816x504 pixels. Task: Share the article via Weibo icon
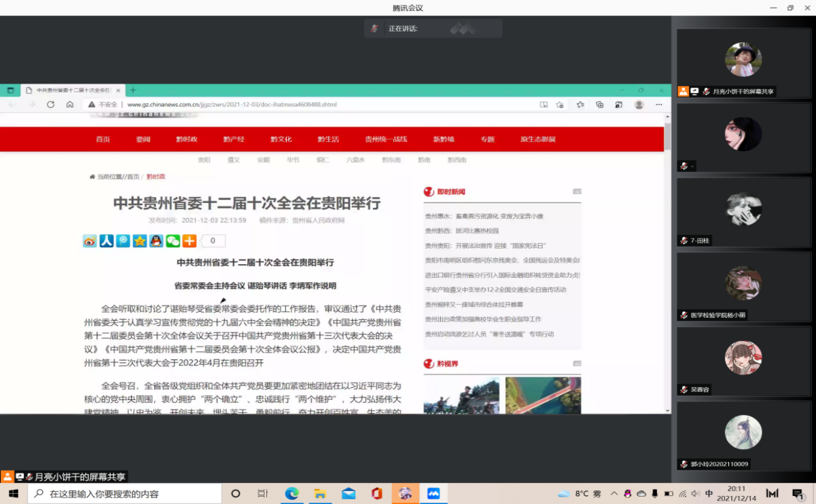[90, 241]
